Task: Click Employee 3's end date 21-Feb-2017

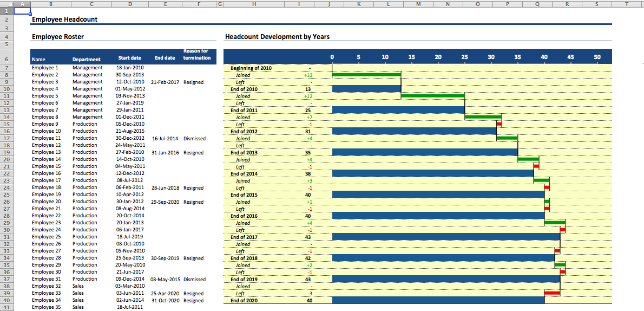Action: click(x=165, y=82)
